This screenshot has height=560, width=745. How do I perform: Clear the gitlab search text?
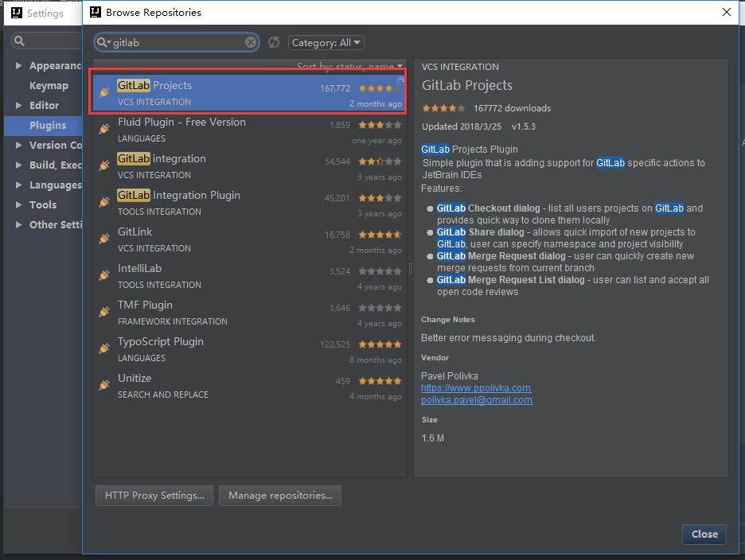click(251, 43)
